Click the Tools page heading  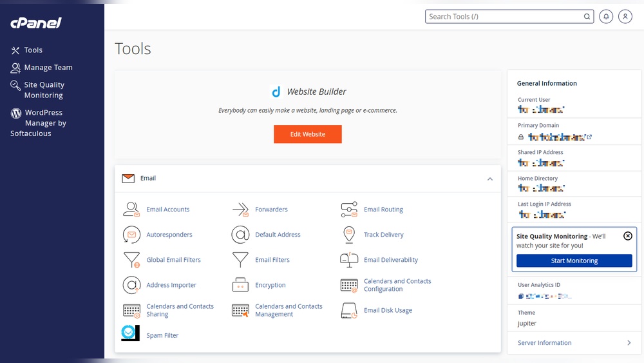133,48
